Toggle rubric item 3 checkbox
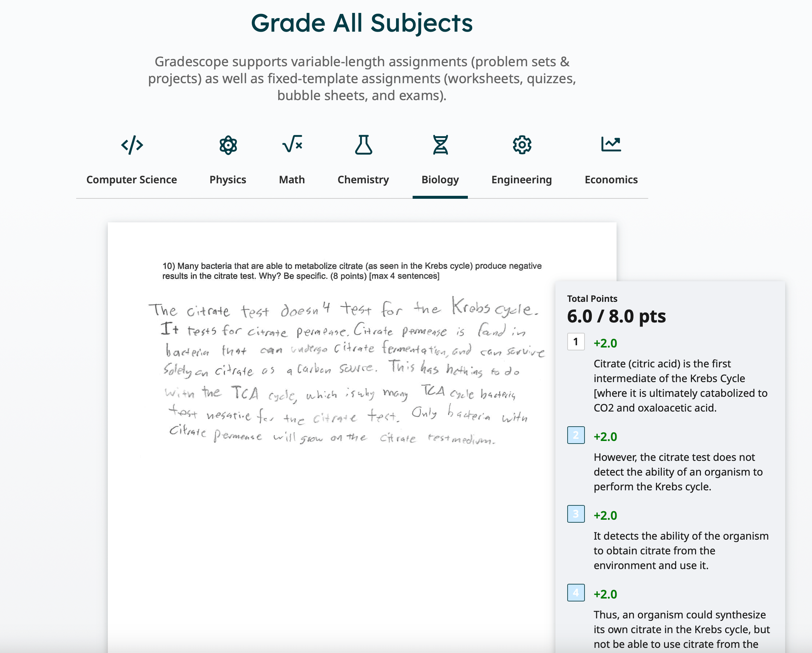 point(576,514)
